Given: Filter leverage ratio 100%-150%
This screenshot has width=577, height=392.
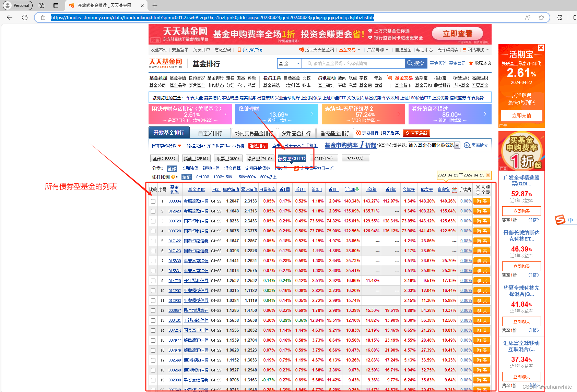Looking at the screenshot, I should [x=223, y=177].
